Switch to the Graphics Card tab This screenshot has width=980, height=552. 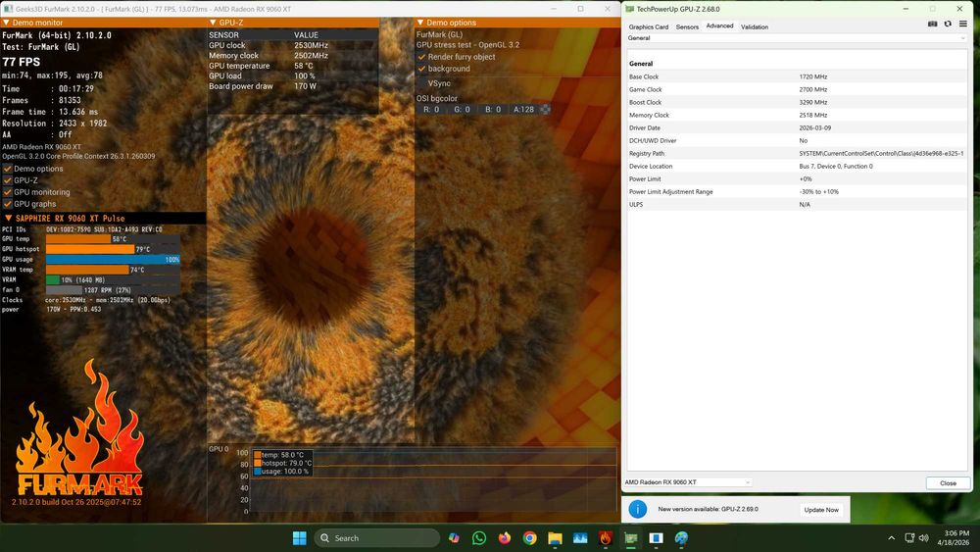pyautogui.click(x=648, y=26)
